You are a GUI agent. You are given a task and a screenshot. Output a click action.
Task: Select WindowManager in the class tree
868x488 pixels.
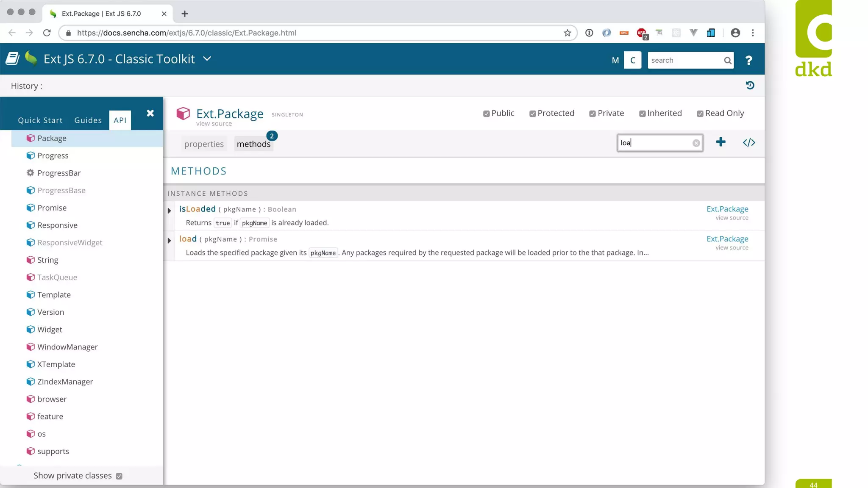coord(67,347)
